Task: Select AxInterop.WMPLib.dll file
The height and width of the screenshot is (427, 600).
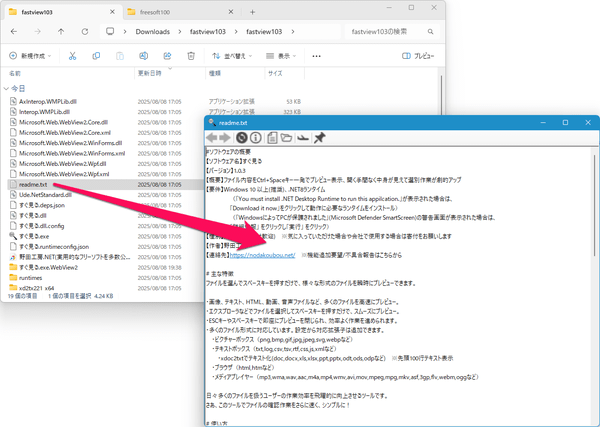Action: [x=48, y=101]
